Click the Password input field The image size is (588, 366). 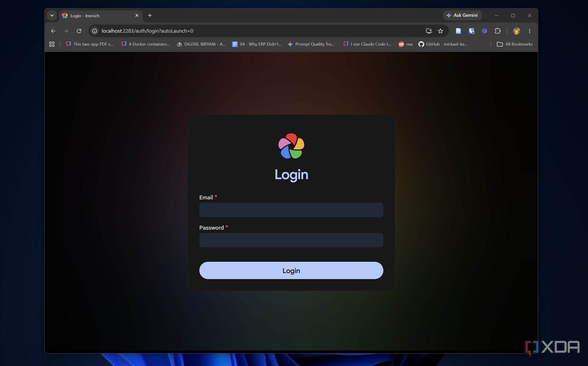[x=291, y=240]
